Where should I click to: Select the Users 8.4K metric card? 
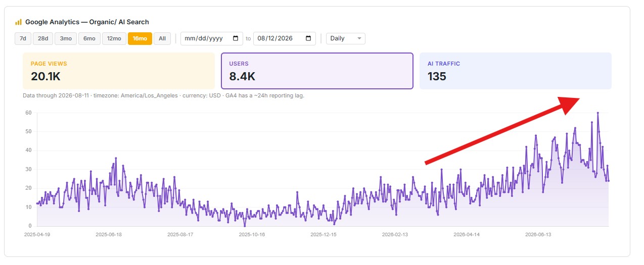coord(317,71)
